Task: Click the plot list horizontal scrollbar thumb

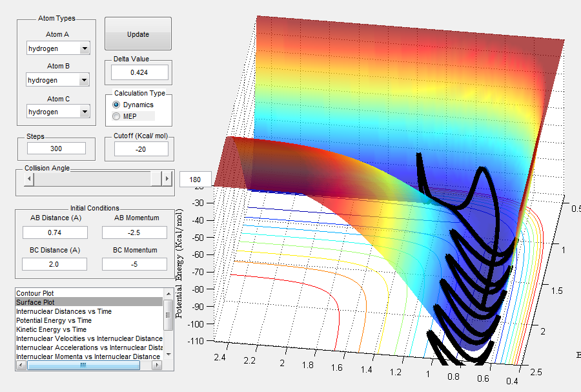Action: pos(83,366)
